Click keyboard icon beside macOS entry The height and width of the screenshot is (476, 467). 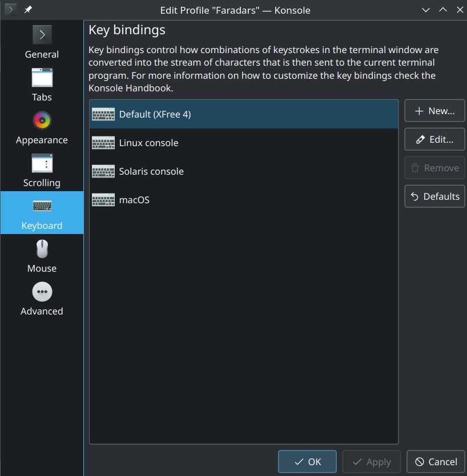103,200
